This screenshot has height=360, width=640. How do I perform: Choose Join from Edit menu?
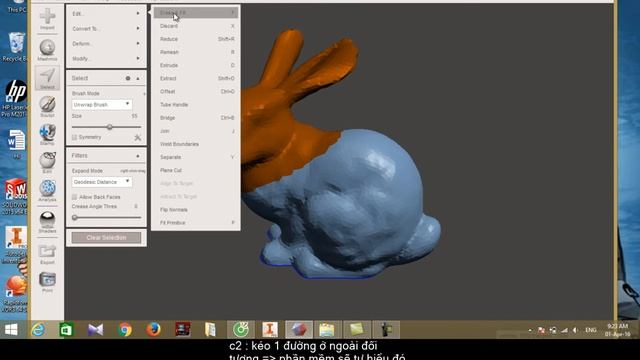[196, 131]
